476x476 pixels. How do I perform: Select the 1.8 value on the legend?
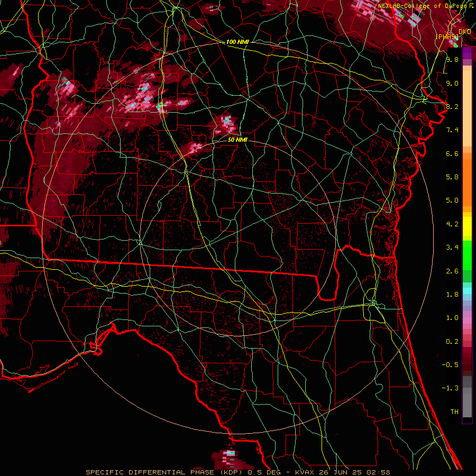click(x=452, y=295)
